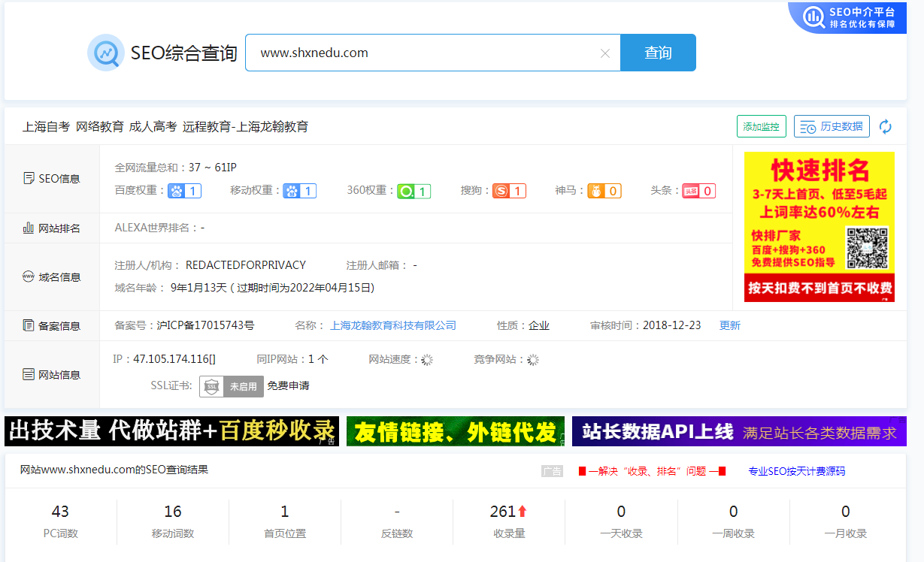This screenshot has width=924, height=562.
Task: Click 免费申请 SSL link
Action: [288, 386]
